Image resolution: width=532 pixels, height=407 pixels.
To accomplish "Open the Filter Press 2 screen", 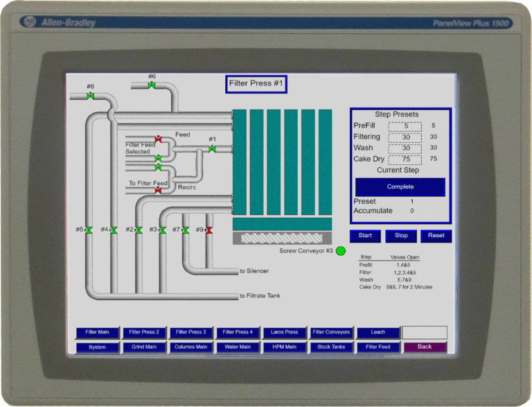I will 144,332.
